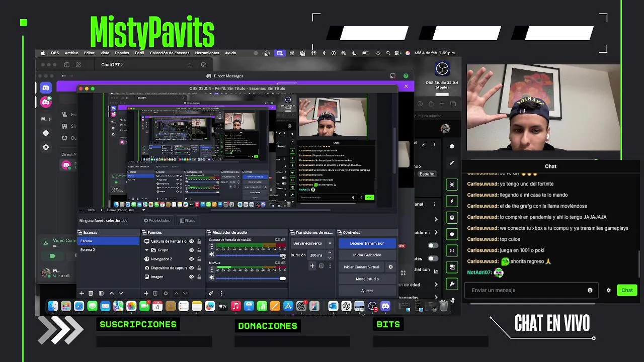Open Herramientas menu in menu bar
The image size is (644, 362).
pyautogui.click(x=207, y=53)
